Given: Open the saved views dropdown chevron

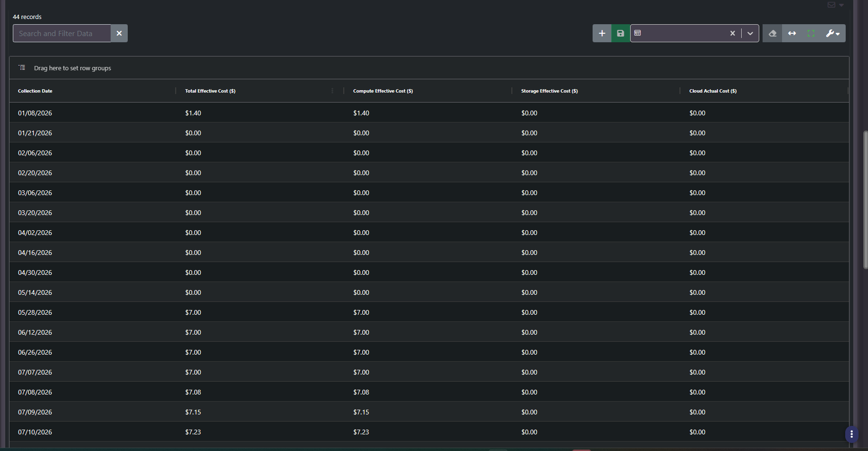Looking at the screenshot, I should (750, 33).
